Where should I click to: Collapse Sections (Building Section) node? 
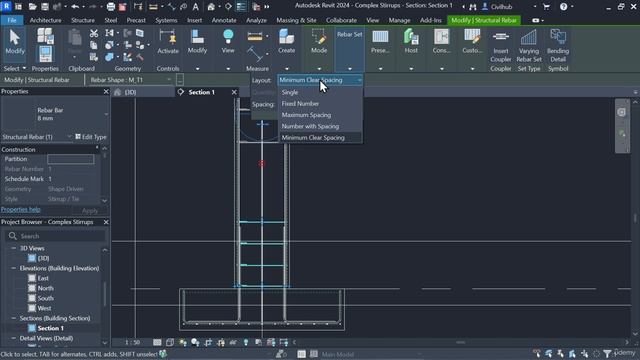[x=13, y=318]
